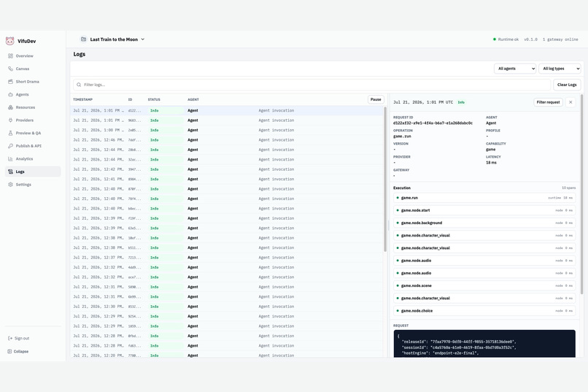
Task: Click the AGENT column header
Action: [193, 99]
